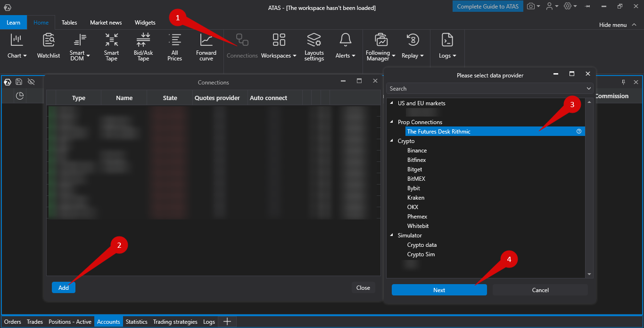Image resolution: width=644 pixels, height=328 pixels.
Task: Open the Statistics bottom tab
Action: (x=137, y=322)
